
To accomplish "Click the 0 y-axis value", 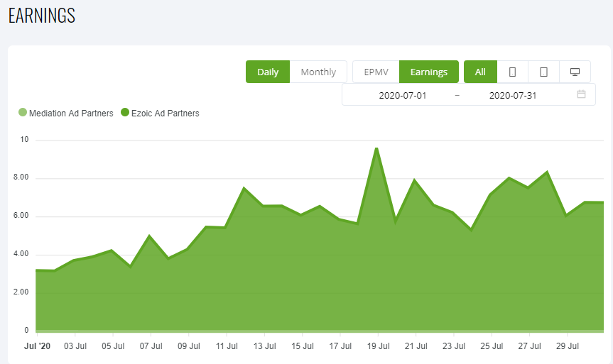I will (x=26, y=330).
